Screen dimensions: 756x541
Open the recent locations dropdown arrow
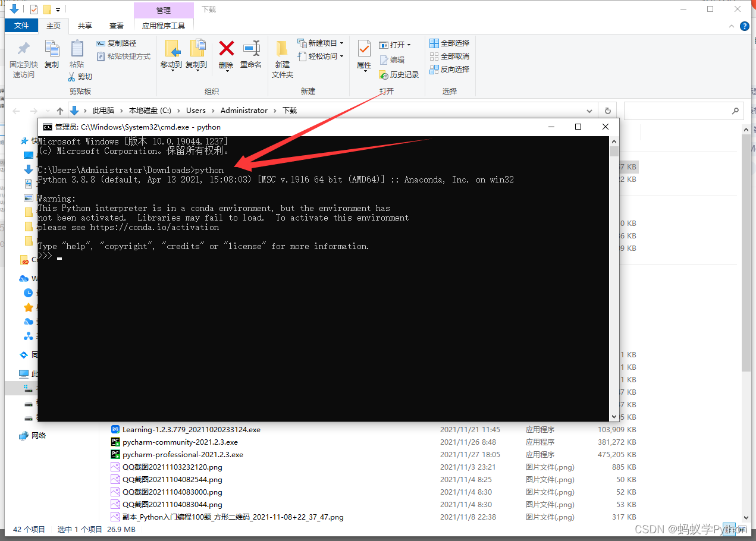46,111
